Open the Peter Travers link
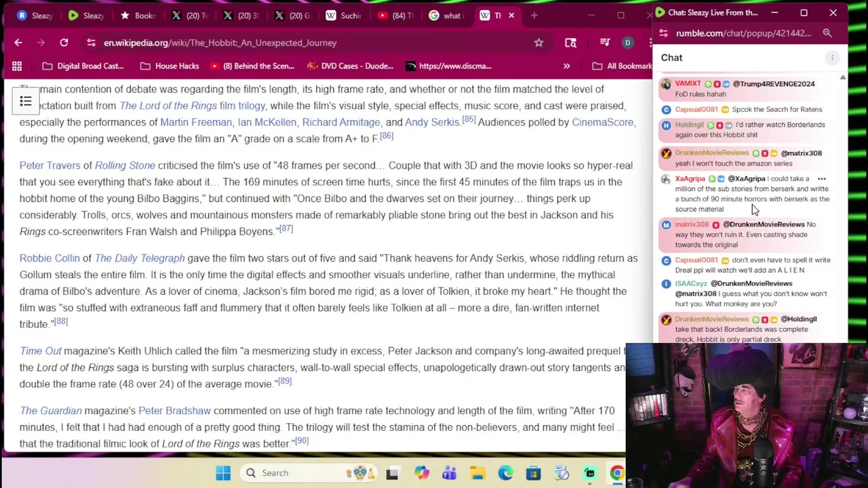This screenshot has height=488, width=868. (x=50, y=165)
